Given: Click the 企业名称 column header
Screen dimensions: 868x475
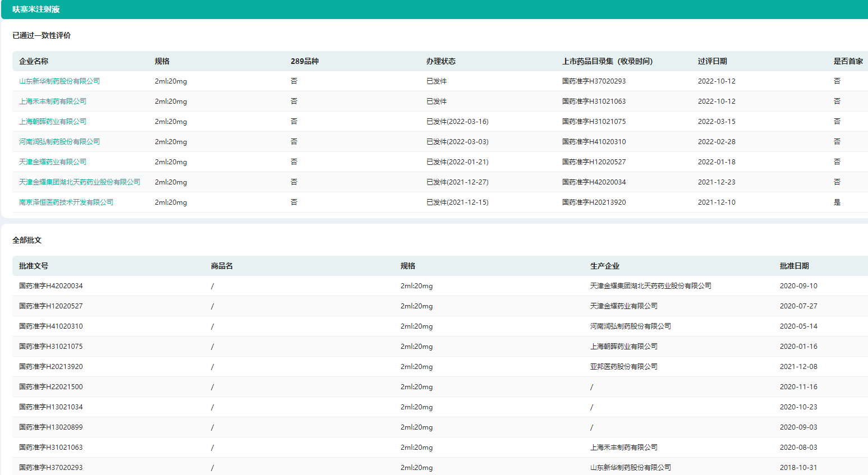Looking at the screenshot, I should [34, 61].
